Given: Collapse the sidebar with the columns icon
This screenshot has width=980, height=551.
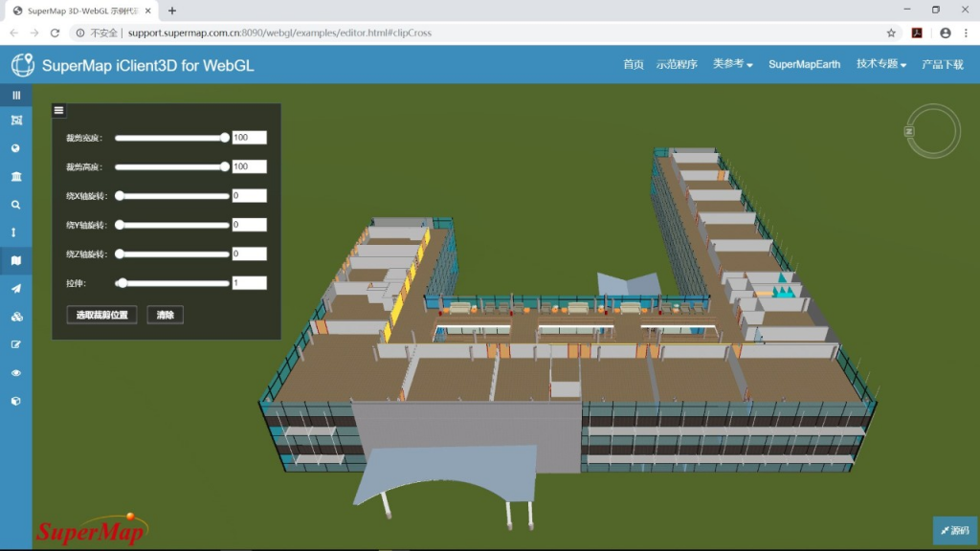Looking at the screenshot, I should 16,95.
